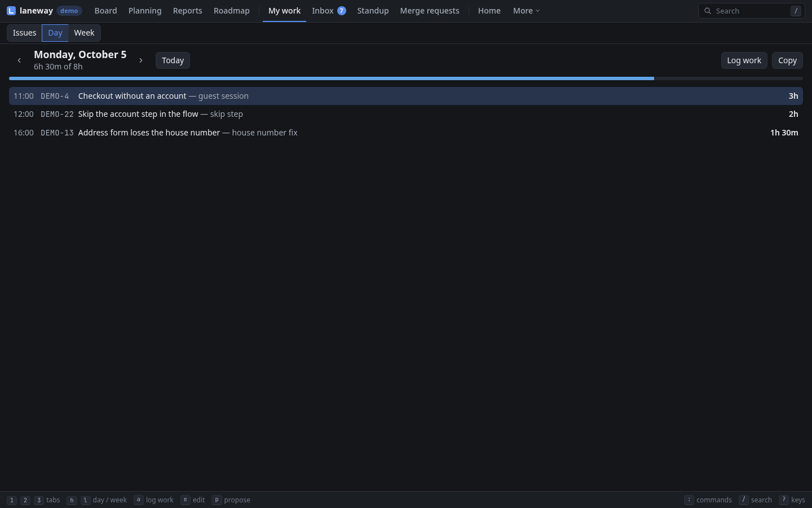Click the 16:00 time cell
812x508 pixels.
pyautogui.click(x=24, y=133)
